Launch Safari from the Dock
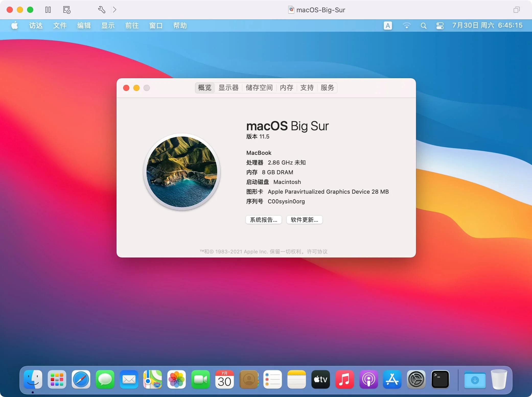Screen dimensions: 532x397 tap(81, 380)
